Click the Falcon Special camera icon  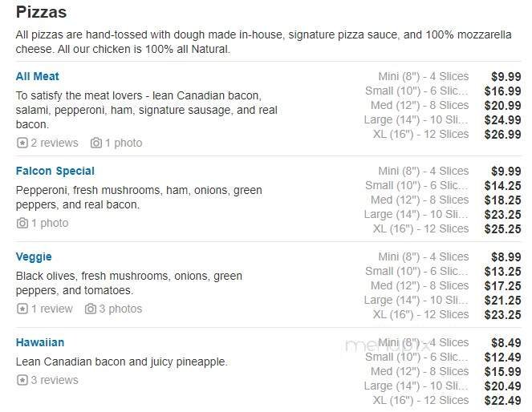pyautogui.click(x=22, y=223)
